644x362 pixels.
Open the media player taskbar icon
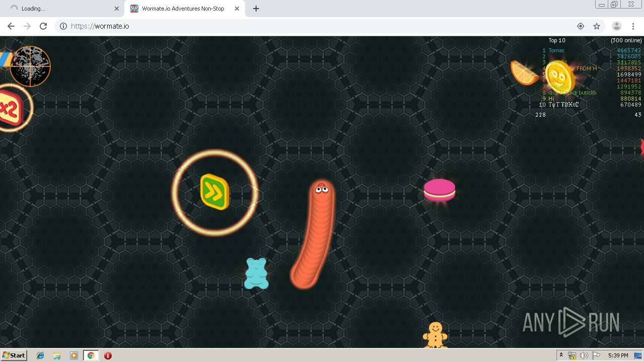pos(74,355)
